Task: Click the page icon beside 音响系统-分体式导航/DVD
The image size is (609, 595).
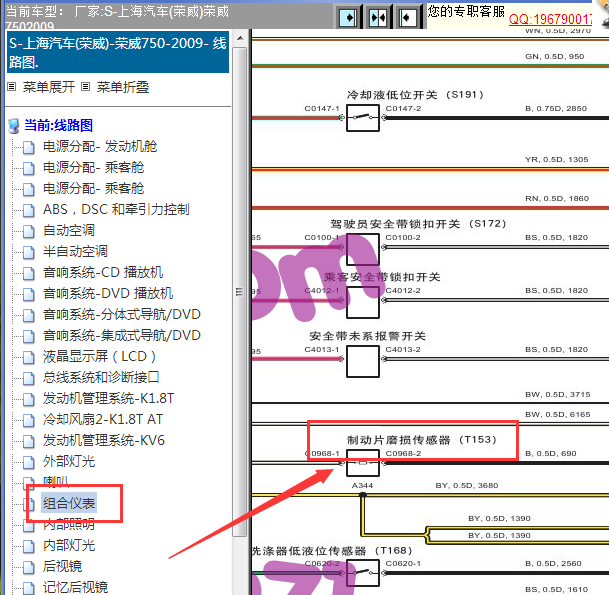Action: coord(28,315)
